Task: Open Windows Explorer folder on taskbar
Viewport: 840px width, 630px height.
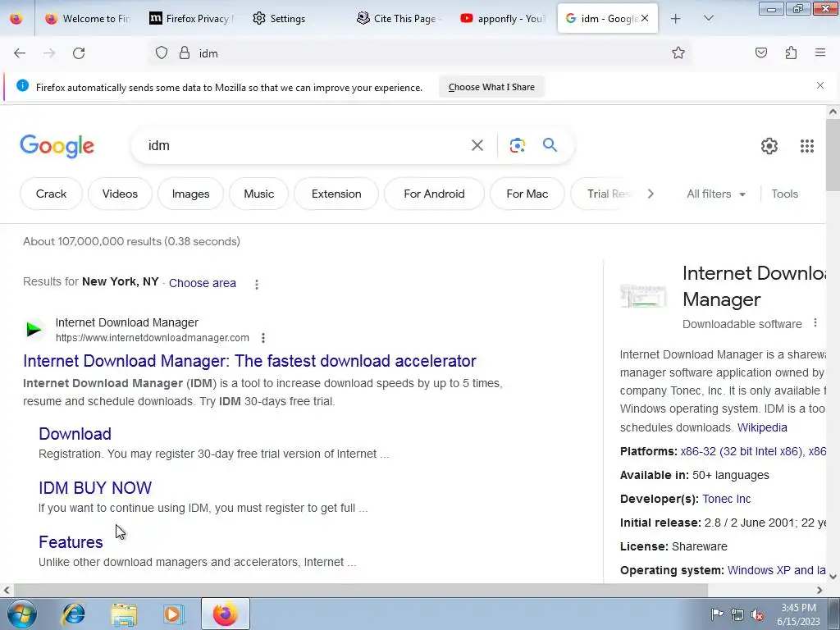Action: click(124, 614)
